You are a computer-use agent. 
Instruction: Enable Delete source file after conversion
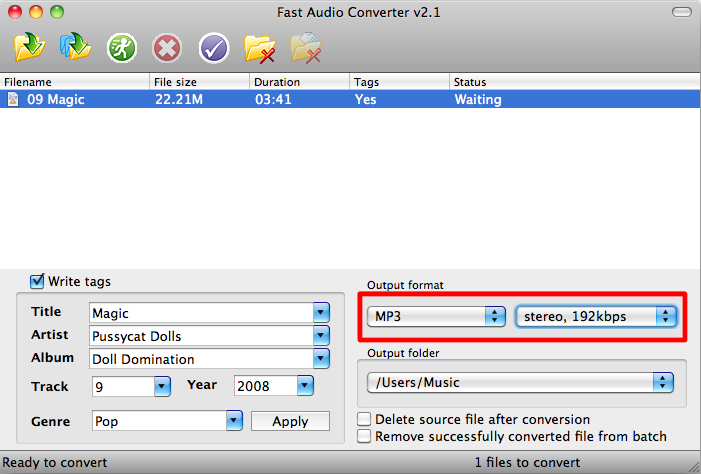coord(364,419)
